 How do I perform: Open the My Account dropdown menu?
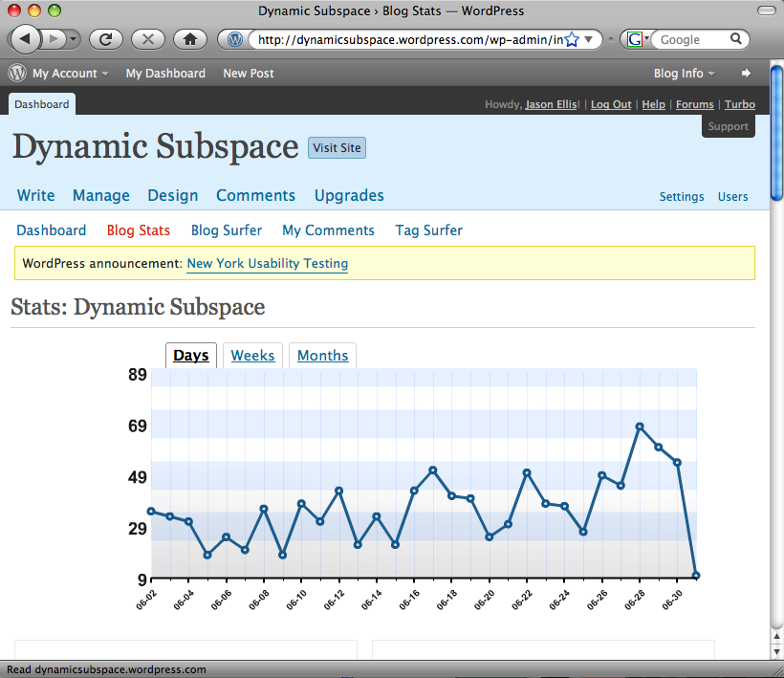(x=70, y=73)
